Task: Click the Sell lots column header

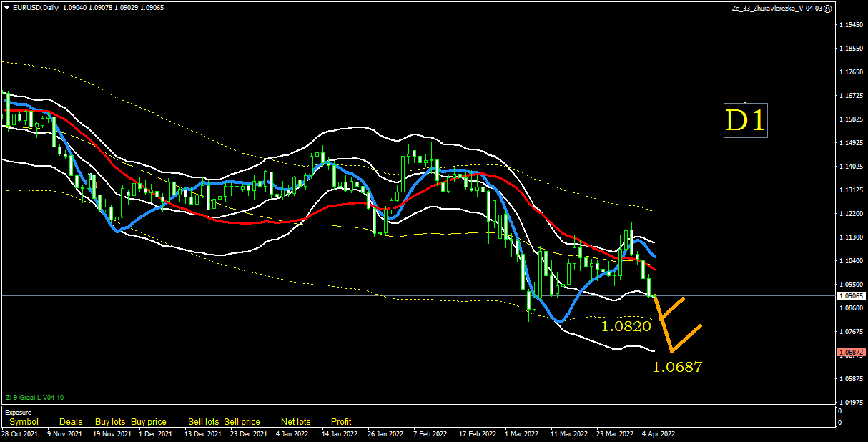Action: click(204, 422)
